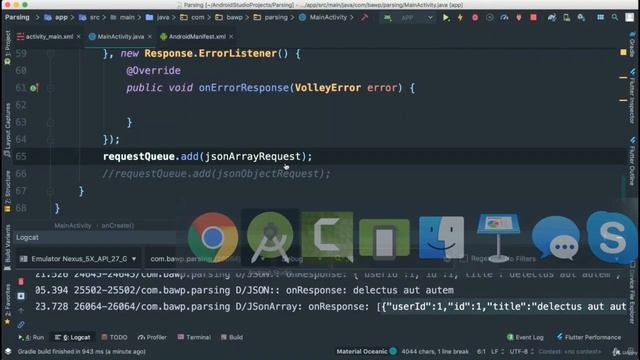640x360 pixels.
Task: Select Camtasia in the app switcher
Action: (x=327, y=237)
